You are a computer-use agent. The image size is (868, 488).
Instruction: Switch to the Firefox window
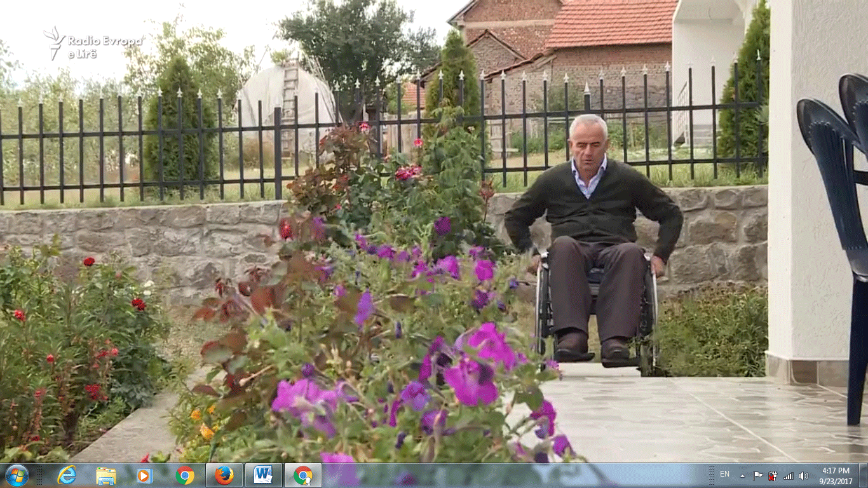[224, 475]
